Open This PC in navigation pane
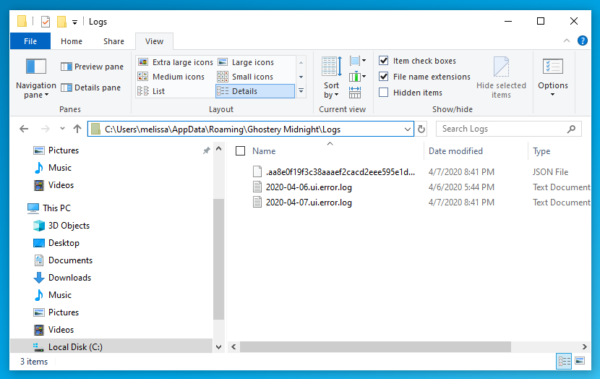This screenshot has width=600, height=379. pos(49,208)
